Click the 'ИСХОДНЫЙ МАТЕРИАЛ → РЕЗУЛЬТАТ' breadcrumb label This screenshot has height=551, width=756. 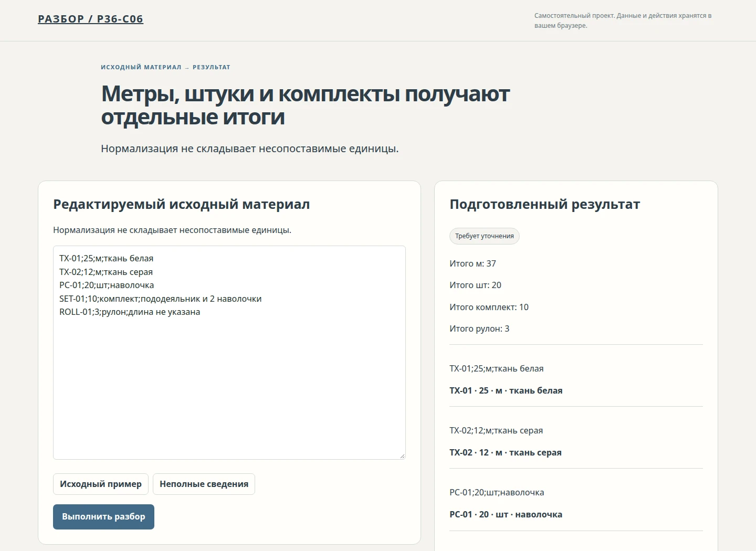(x=165, y=67)
